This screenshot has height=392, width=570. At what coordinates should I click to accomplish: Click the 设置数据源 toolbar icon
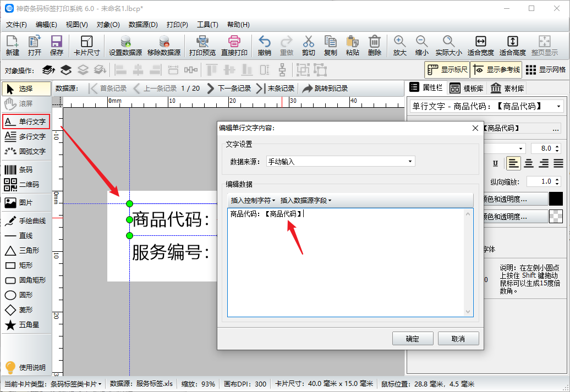pos(125,46)
